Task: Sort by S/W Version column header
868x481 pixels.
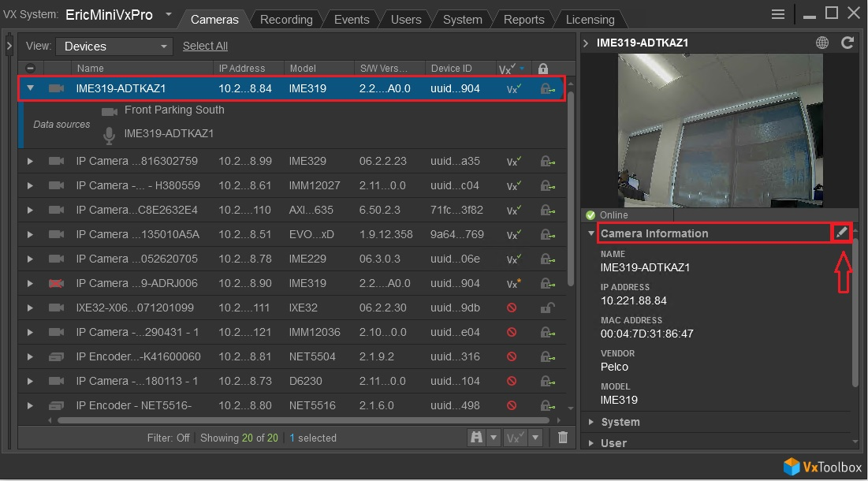Action: pos(390,68)
